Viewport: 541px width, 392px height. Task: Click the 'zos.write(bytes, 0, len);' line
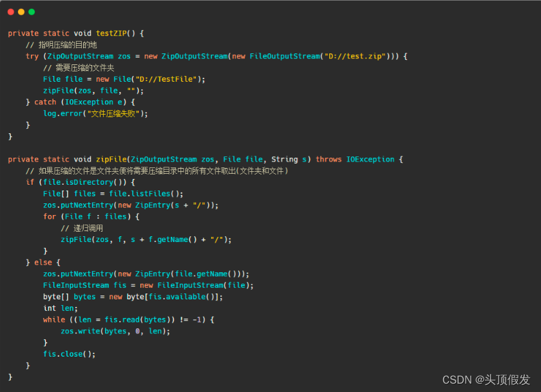[115, 331]
